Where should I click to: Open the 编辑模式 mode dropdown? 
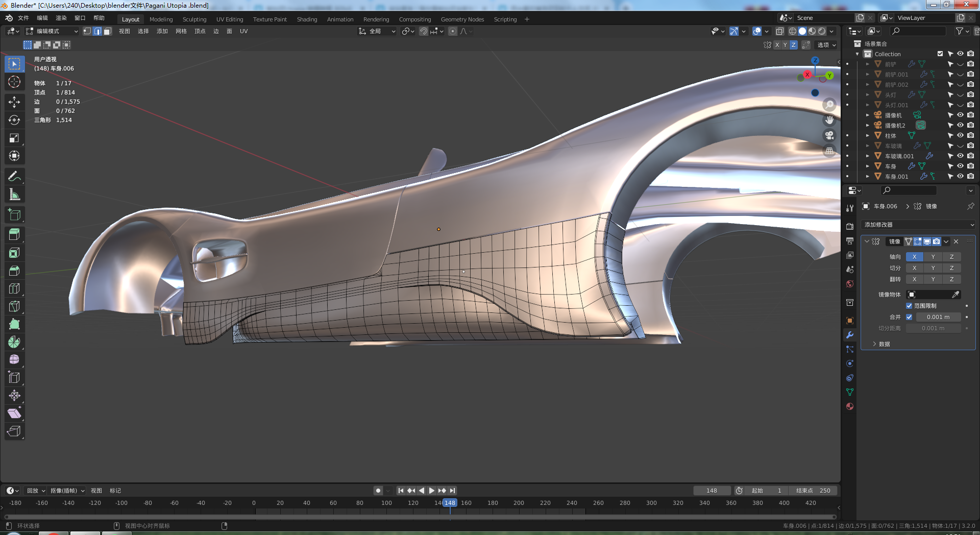pos(52,31)
